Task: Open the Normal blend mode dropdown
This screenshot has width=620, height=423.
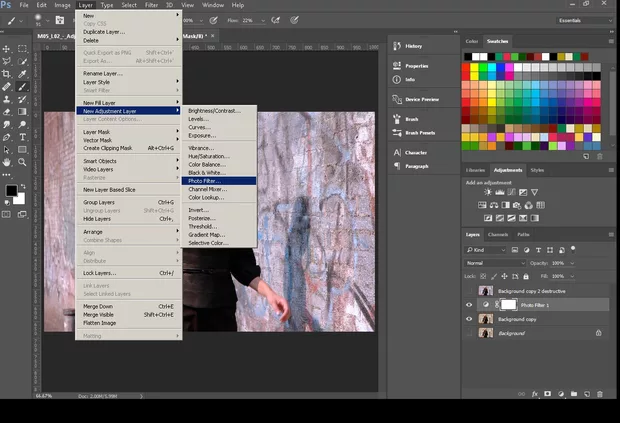Action: [495, 263]
